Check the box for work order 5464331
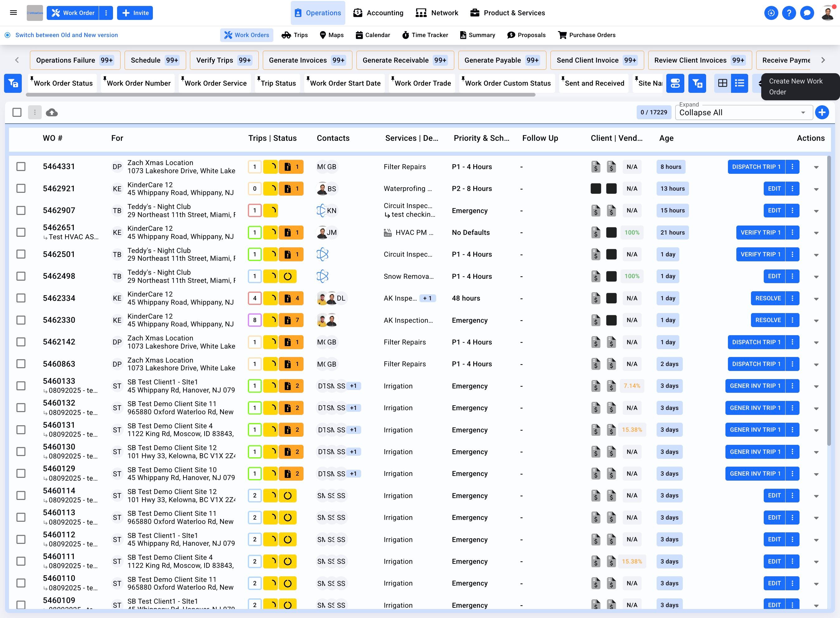The width and height of the screenshot is (840, 618). point(21,166)
